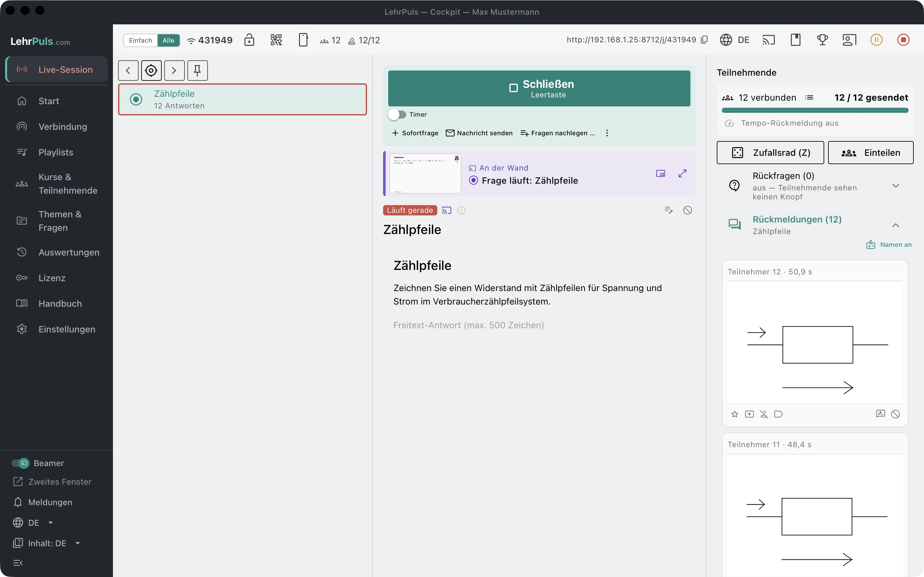Screen dimensions: 924x577
Task: Open Playlists in the sidebar
Action: [x=56, y=152]
